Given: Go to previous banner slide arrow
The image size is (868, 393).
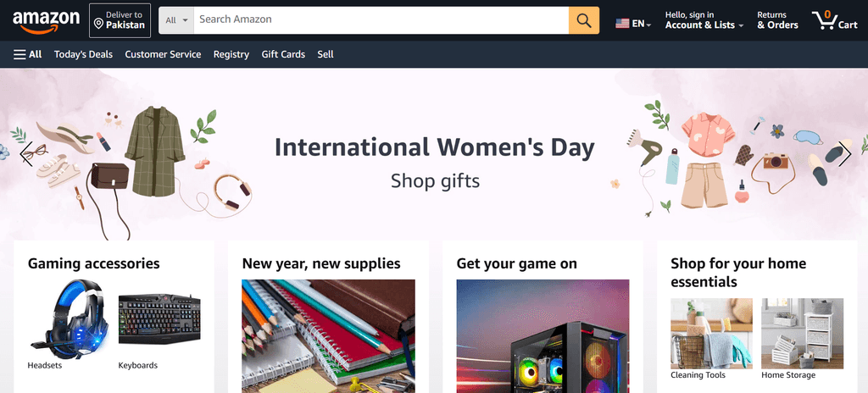Looking at the screenshot, I should [x=26, y=153].
